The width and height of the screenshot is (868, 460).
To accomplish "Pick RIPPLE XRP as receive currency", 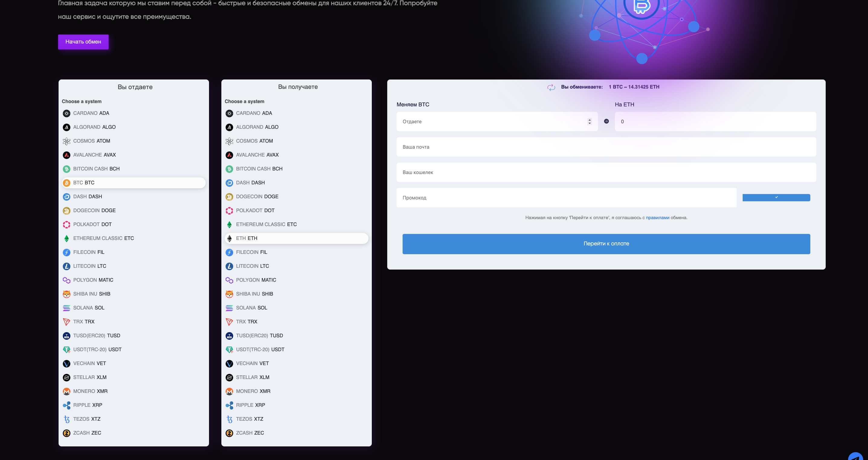I will [x=250, y=405].
